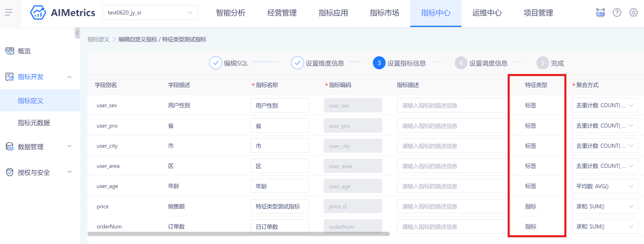The image size is (644, 244).
Task: Select 指标元数据 in the sidebar
Action: [x=34, y=123]
